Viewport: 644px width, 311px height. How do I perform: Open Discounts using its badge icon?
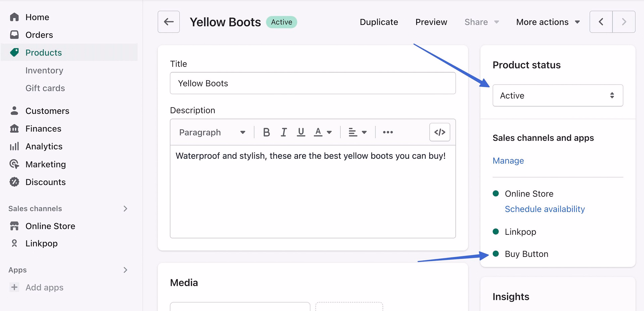point(14,182)
